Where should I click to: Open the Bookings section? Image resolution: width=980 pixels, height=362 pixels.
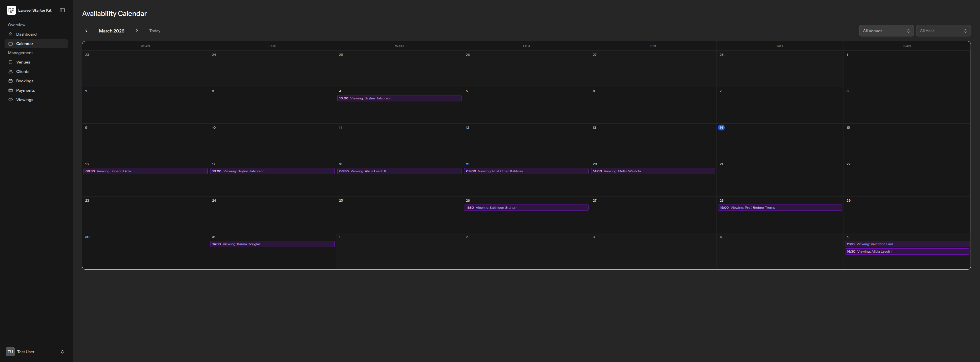[x=24, y=81]
